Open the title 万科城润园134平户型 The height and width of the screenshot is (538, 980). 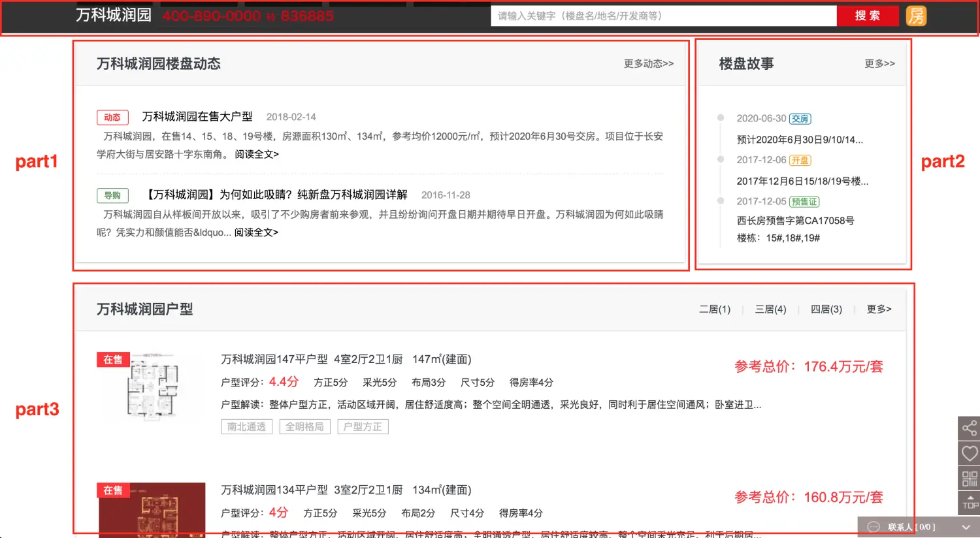tap(274, 490)
